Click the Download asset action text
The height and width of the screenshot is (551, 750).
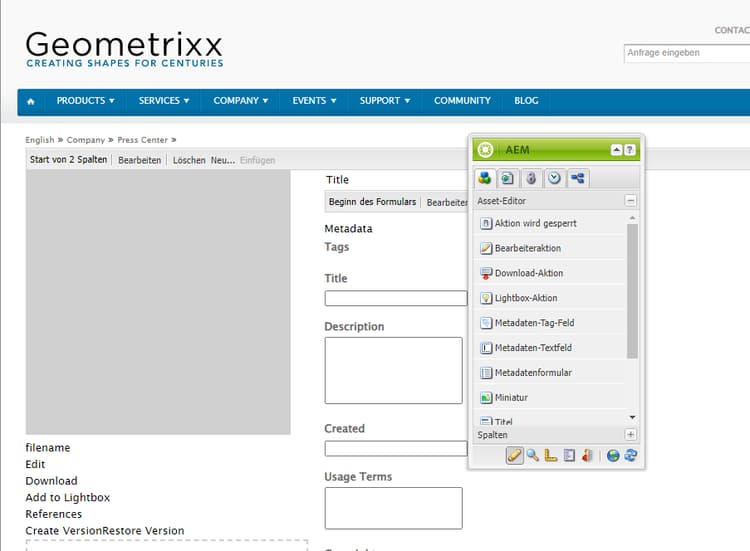tap(51, 481)
